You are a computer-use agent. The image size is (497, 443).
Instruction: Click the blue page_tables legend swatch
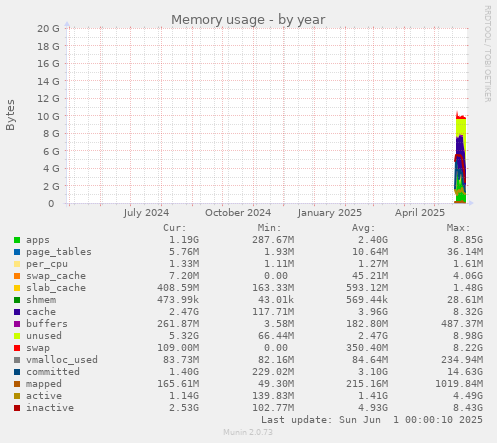(x=17, y=252)
